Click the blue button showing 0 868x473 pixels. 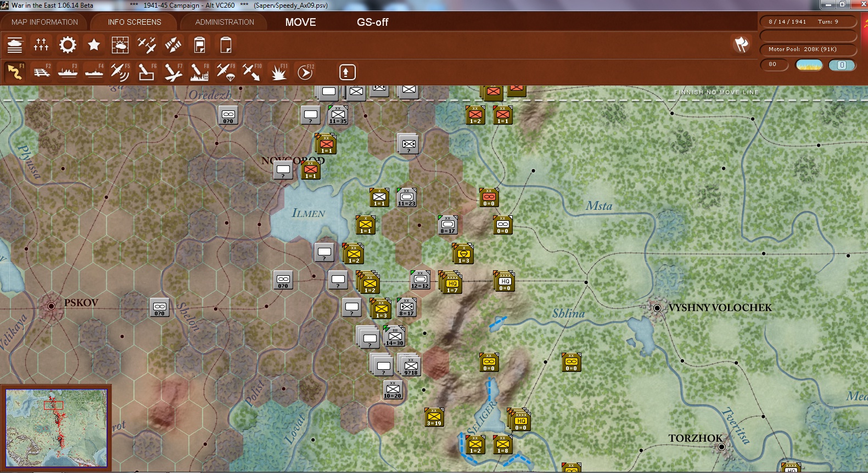click(x=842, y=65)
